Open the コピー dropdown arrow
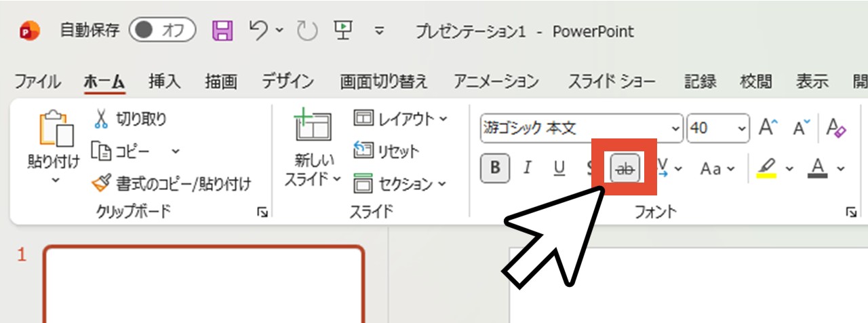868x323 pixels. click(x=176, y=151)
